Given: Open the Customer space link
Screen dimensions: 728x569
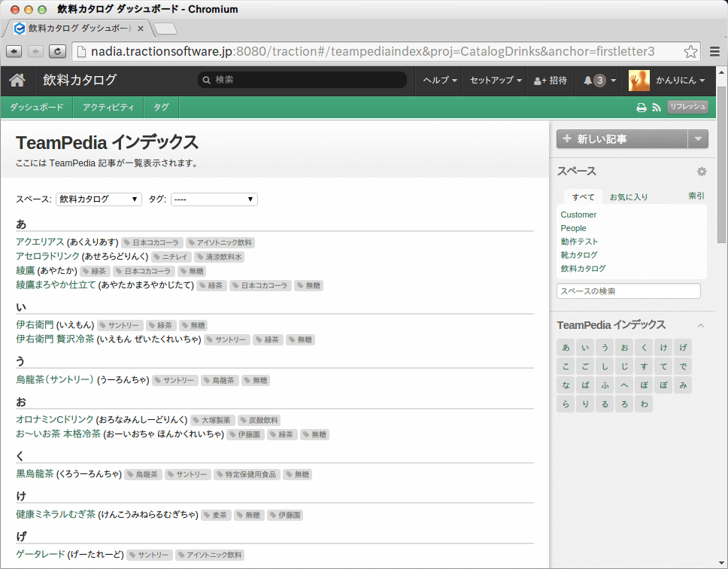Looking at the screenshot, I should (x=578, y=215).
